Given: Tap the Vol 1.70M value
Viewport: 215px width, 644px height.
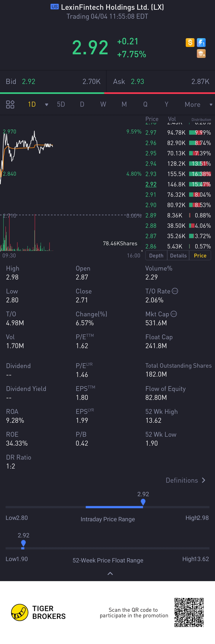Looking at the screenshot, I should [15, 346].
